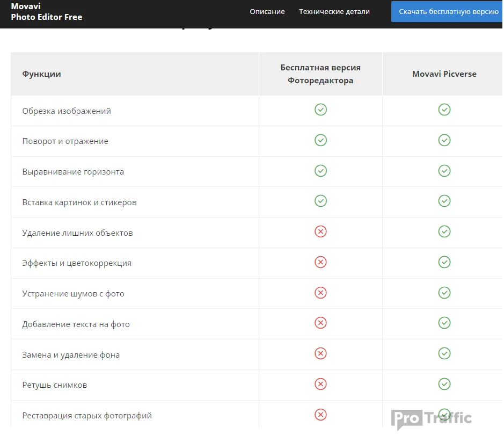The height and width of the screenshot is (442, 504).
Task: Click the free version checkmark for Вставка картинок и стикеров
Action: [320, 201]
